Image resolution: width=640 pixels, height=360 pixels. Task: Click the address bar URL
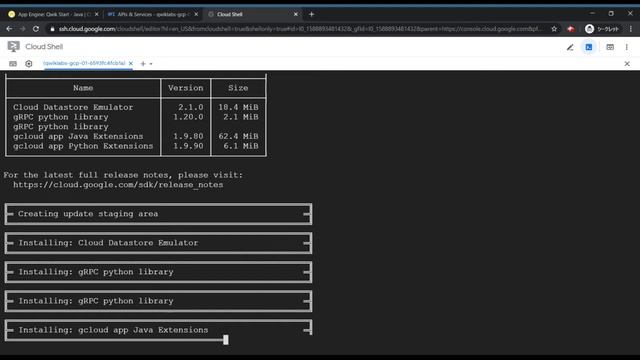(x=300, y=29)
